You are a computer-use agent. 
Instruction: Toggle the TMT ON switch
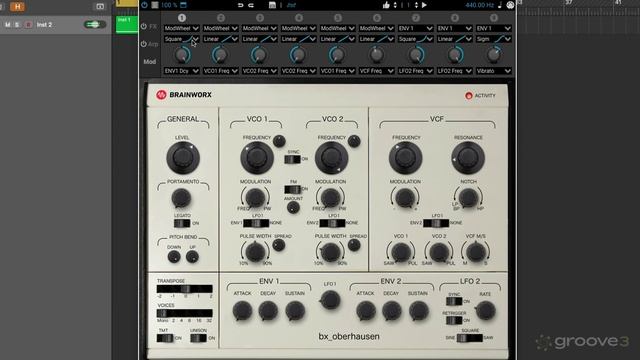tap(165, 338)
